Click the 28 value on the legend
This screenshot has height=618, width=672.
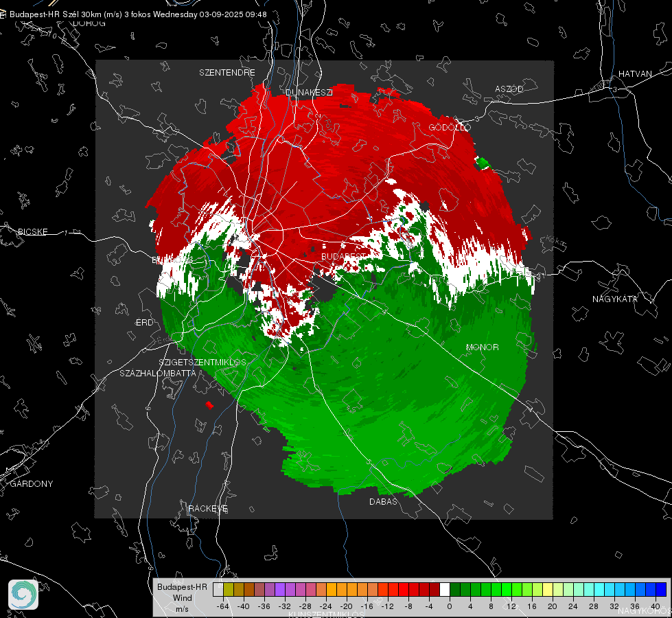click(594, 606)
